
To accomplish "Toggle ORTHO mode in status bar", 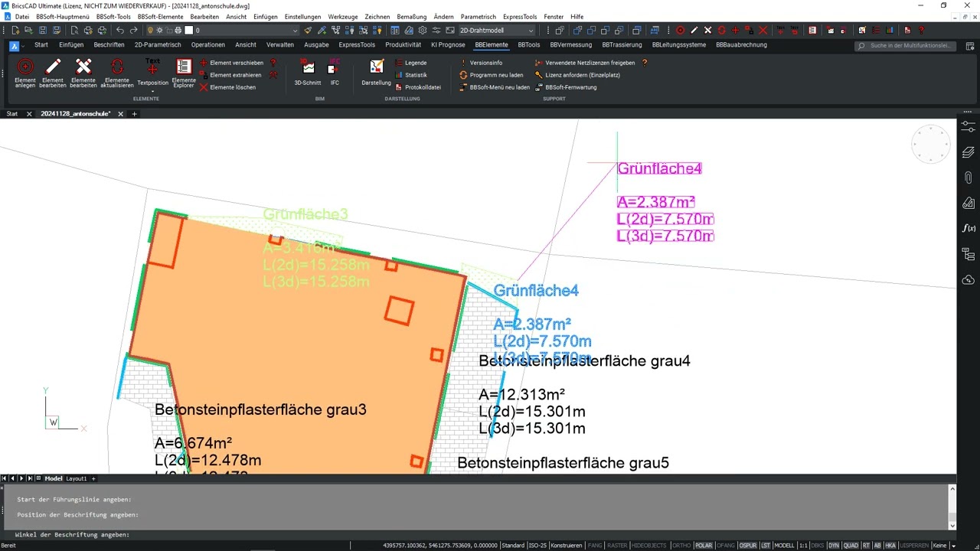I will [x=681, y=546].
